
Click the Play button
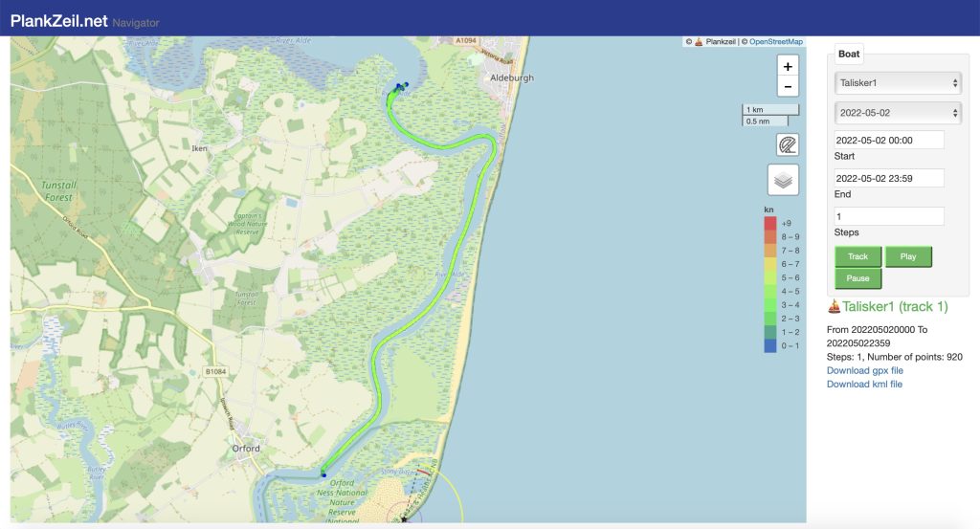click(x=908, y=256)
